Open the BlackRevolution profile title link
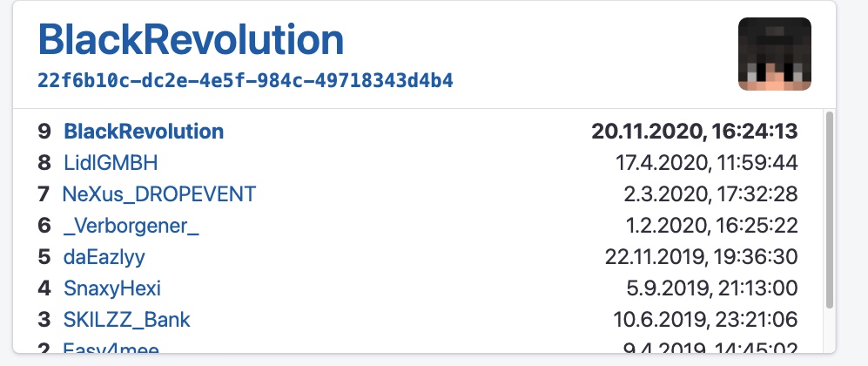This screenshot has height=366, width=868. tap(191, 40)
